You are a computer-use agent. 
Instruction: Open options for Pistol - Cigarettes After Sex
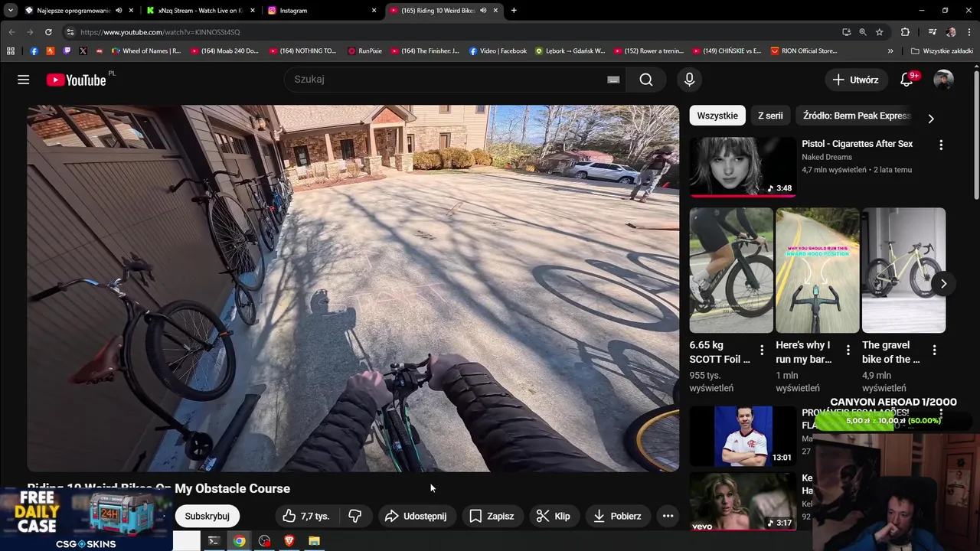941,145
